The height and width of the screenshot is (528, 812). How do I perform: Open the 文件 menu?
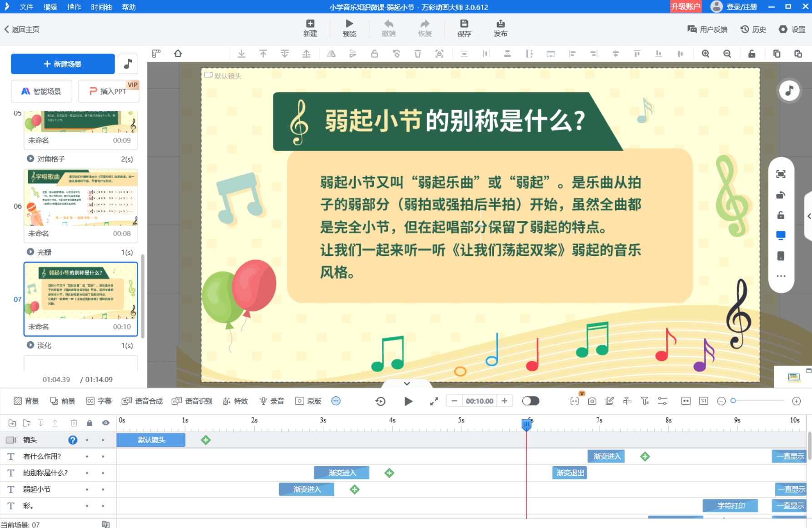(x=26, y=7)
